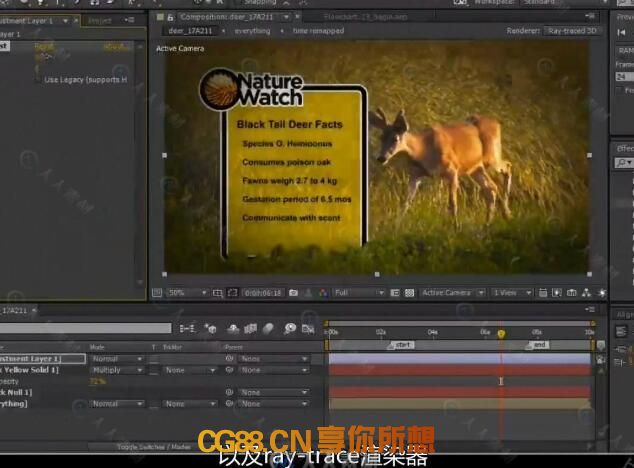
Task: Open Null 1 layer parent dropdown
Action: point(273,392)
